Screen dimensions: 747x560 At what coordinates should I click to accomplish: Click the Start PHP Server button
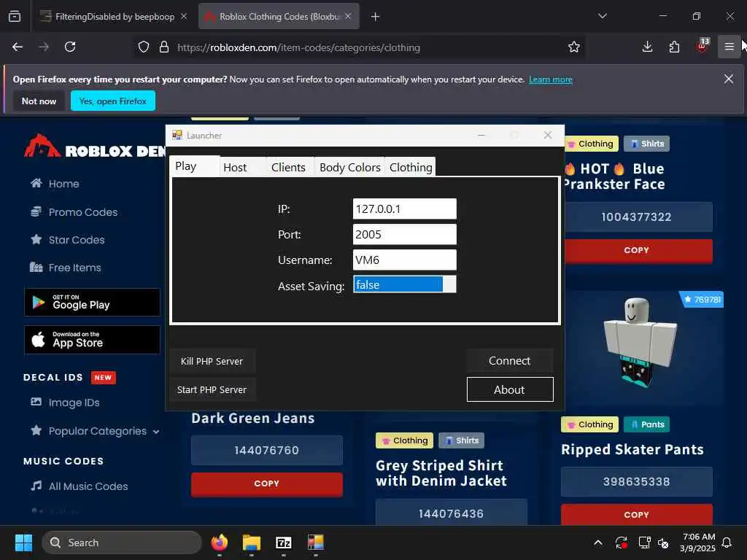[x=212, y=389]
